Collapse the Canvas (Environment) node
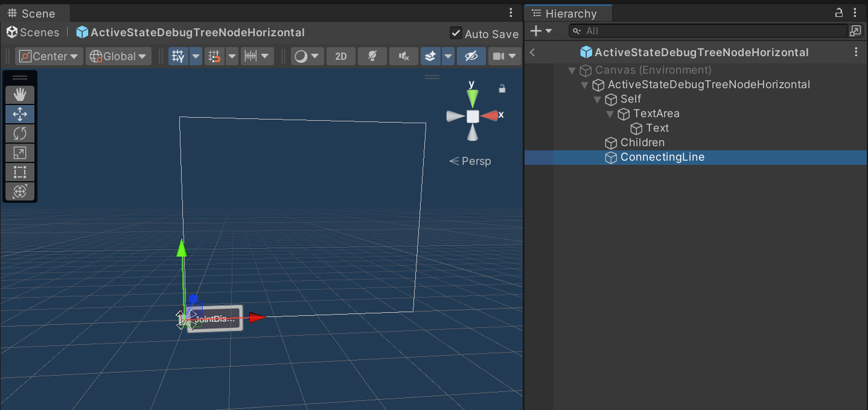The image size is (868, 410). pos(572,71)
